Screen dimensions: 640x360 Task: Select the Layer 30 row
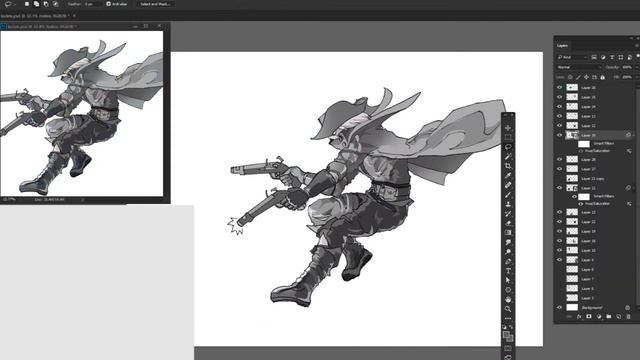click(594, 135)
